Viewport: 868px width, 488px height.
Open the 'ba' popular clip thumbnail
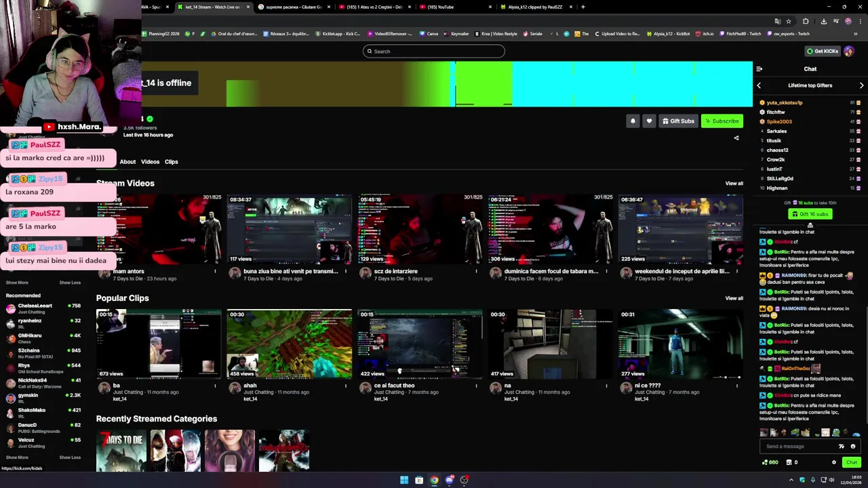tap(159, 344)
